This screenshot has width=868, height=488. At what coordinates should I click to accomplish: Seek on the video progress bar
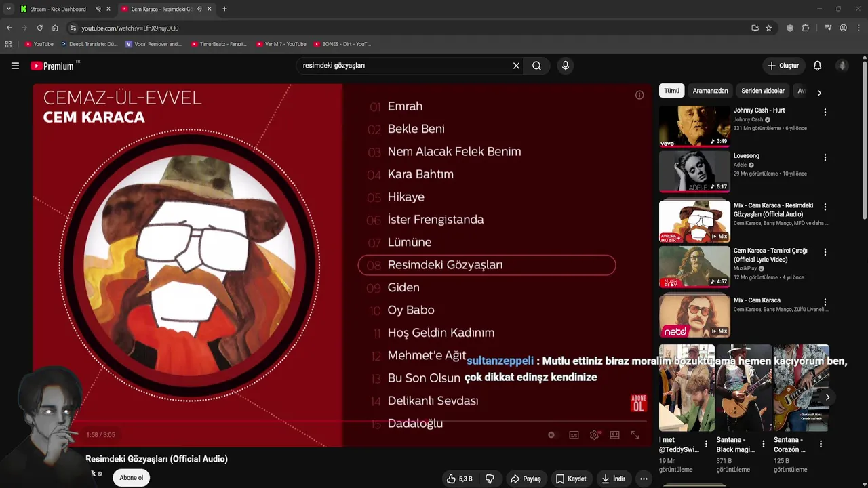[341, 421]
